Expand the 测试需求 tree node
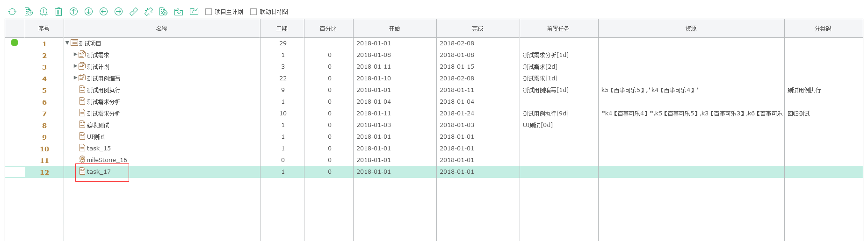Screen dimensions: 868x241 75,55
